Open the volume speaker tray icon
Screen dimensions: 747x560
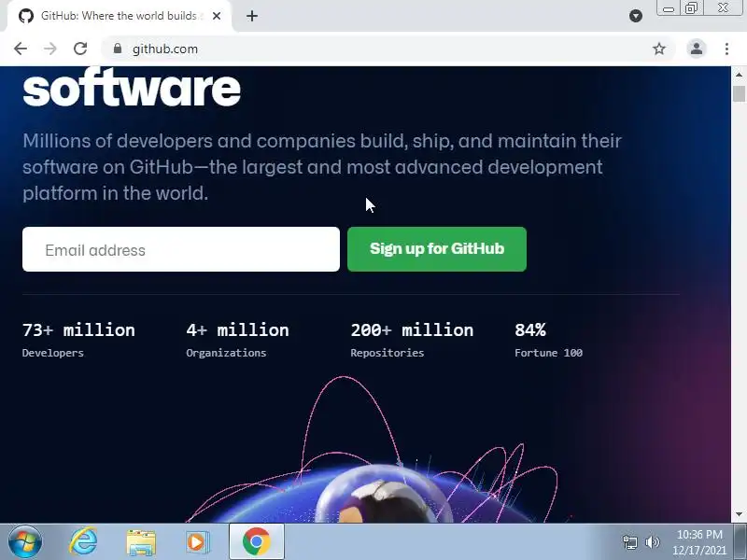tap(652, 542)
